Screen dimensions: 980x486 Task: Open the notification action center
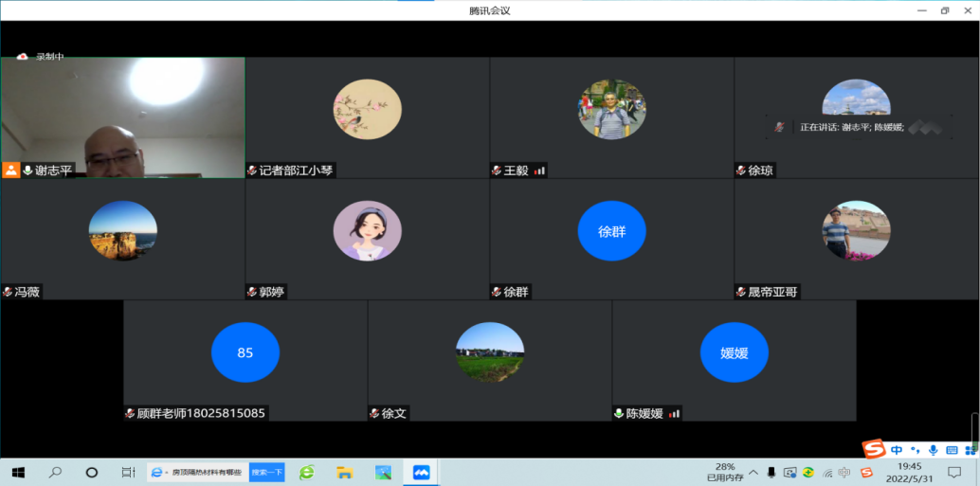954,472
